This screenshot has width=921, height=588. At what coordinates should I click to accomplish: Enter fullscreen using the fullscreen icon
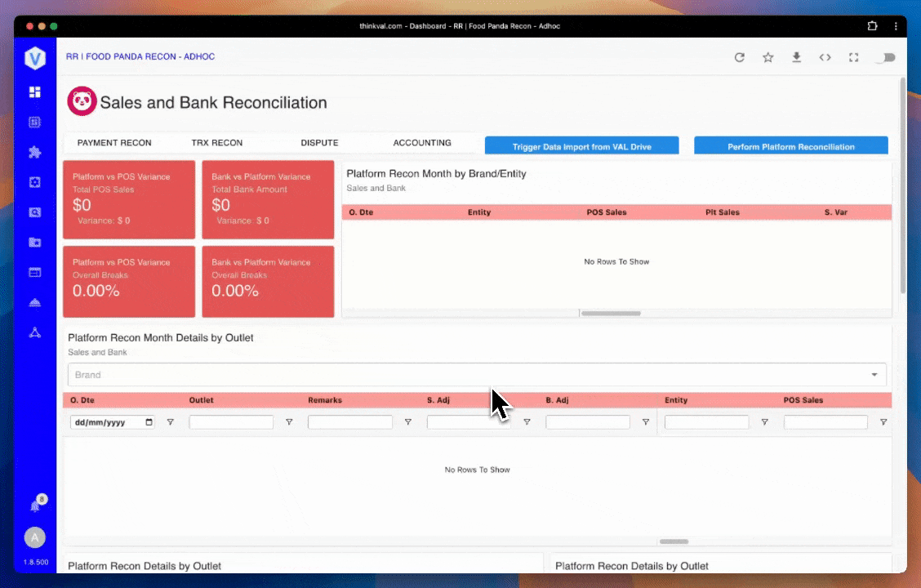coord(853,57)
